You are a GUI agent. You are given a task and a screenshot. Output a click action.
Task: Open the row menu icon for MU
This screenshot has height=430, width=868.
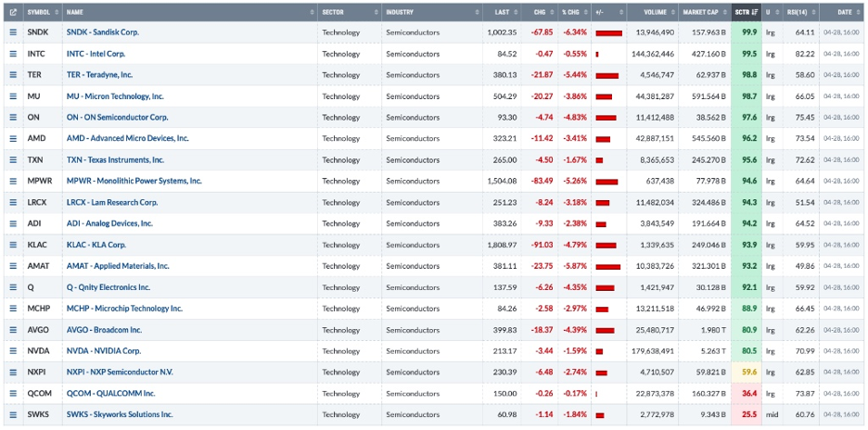click(x=13, y=96)
